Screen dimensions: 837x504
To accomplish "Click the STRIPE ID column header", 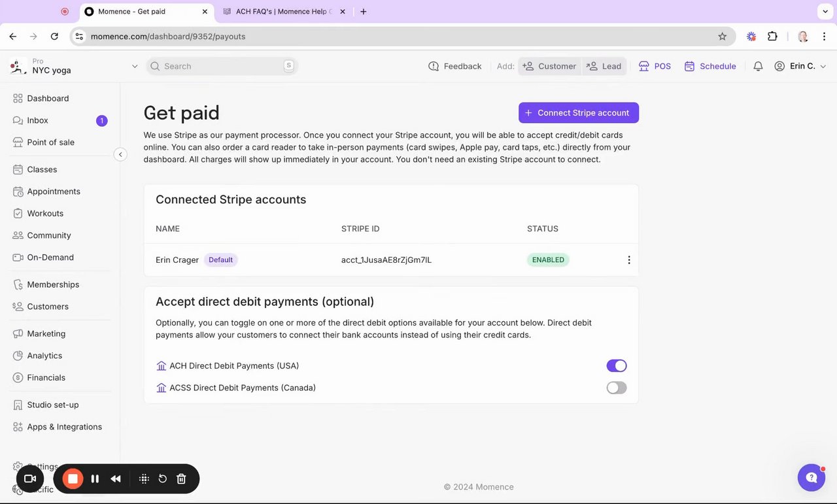I will coord(360,229).
